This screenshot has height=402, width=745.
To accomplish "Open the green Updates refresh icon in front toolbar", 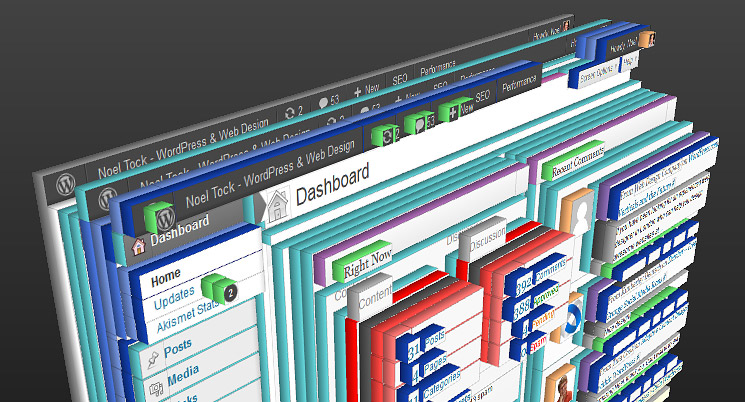I will tap(383, 135).
